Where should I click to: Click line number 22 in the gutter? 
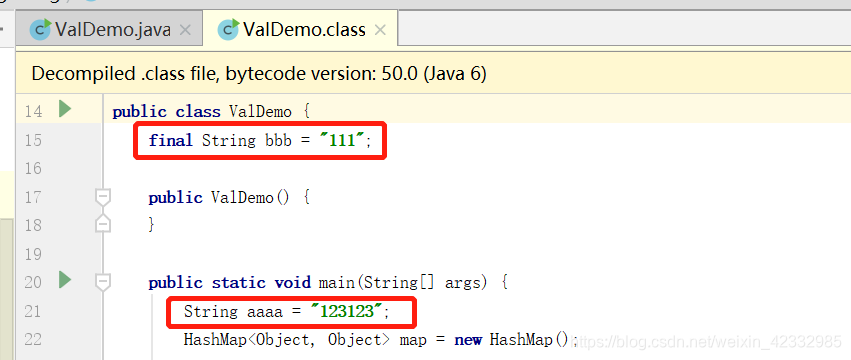(x=33, y=340)
